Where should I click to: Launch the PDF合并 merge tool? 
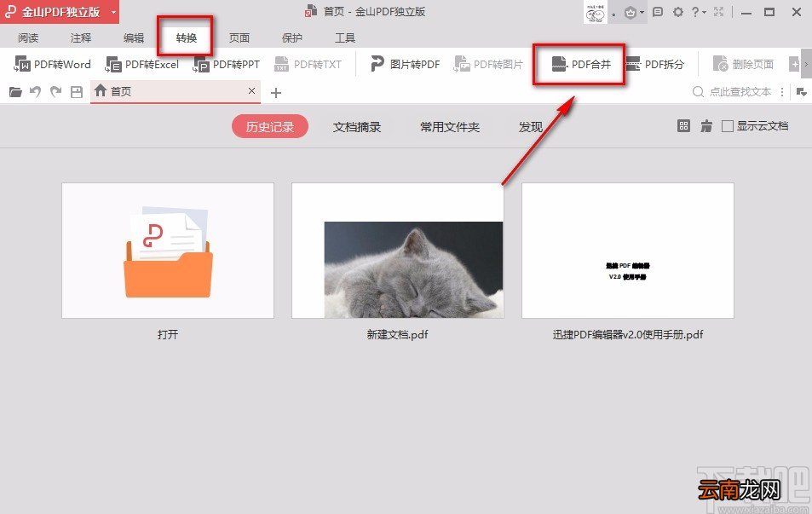tap(581, 64)
